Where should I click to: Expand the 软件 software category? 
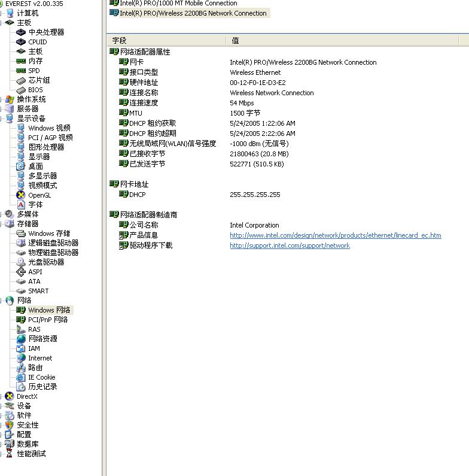pyautogui.click(x=2, y=416)
